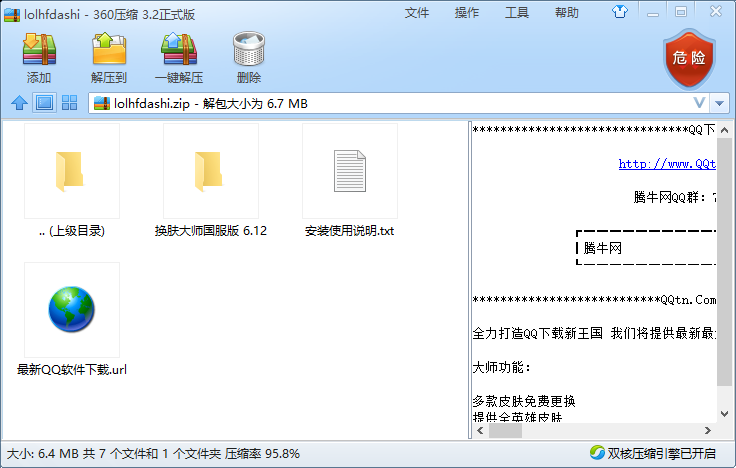Click the 添加 (Add) toolbar icon
Viewport: 736px width, 468px height.
coord(39,49)
